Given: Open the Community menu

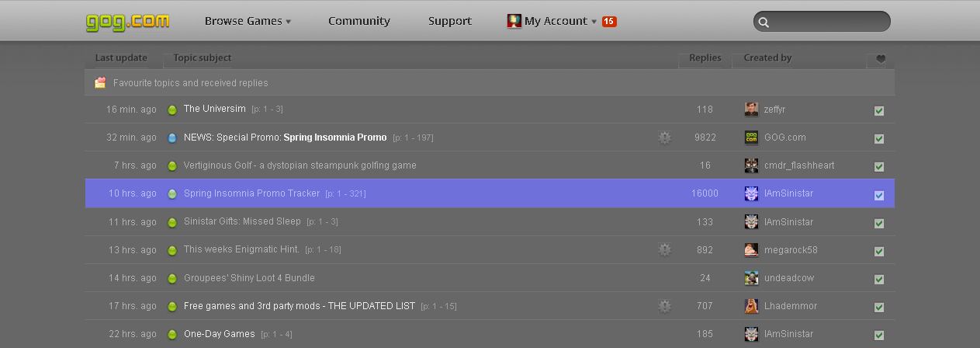Looking at the screenshot, I should 359,21.
